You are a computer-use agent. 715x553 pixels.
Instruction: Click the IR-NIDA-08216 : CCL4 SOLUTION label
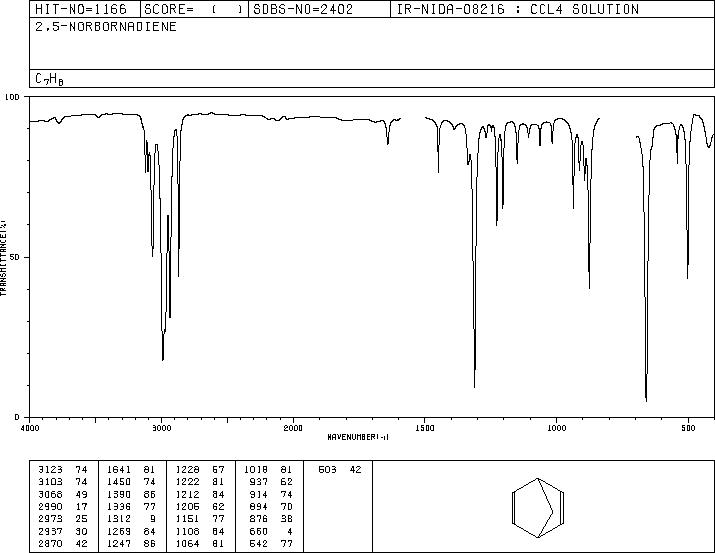[518, 9]
